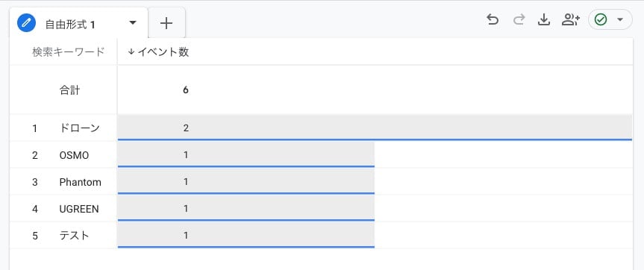Click the undo arrow icon
This screenshot has width=644, height=270.
point(493,19)
